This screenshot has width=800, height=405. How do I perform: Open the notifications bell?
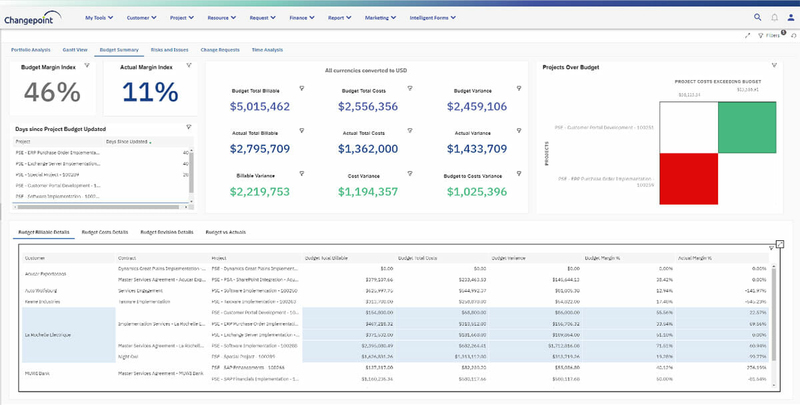[774, 17]
